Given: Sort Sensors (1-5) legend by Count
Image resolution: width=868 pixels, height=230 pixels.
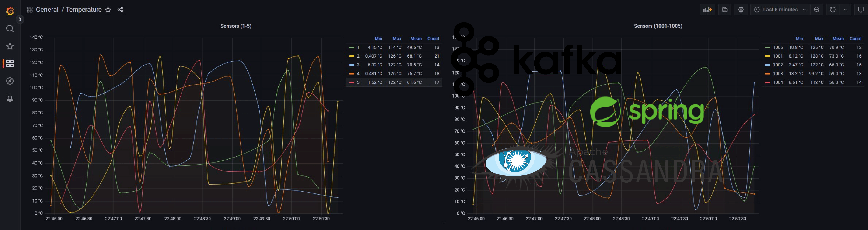Looking at the screenshot, I should pos(433,39).
